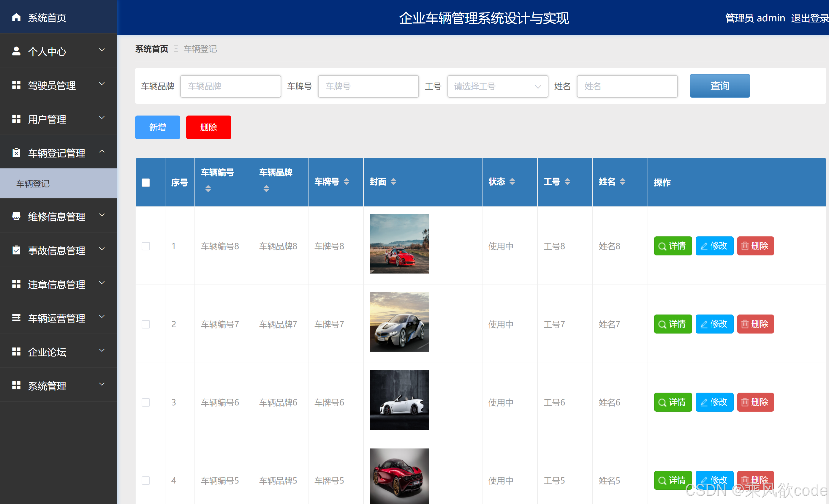This screenshot has height=504, width=829.
Task: Click the red 删除 batch button
Action: (208, 127)
